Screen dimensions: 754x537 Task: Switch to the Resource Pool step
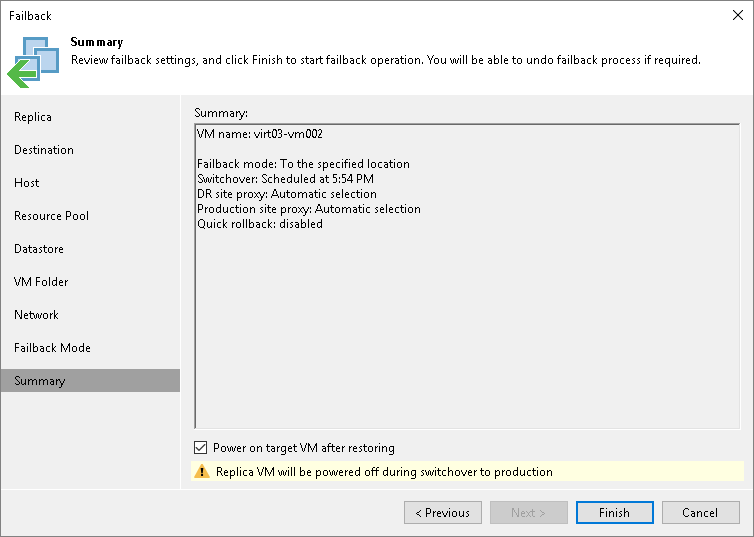pos(51,216)
